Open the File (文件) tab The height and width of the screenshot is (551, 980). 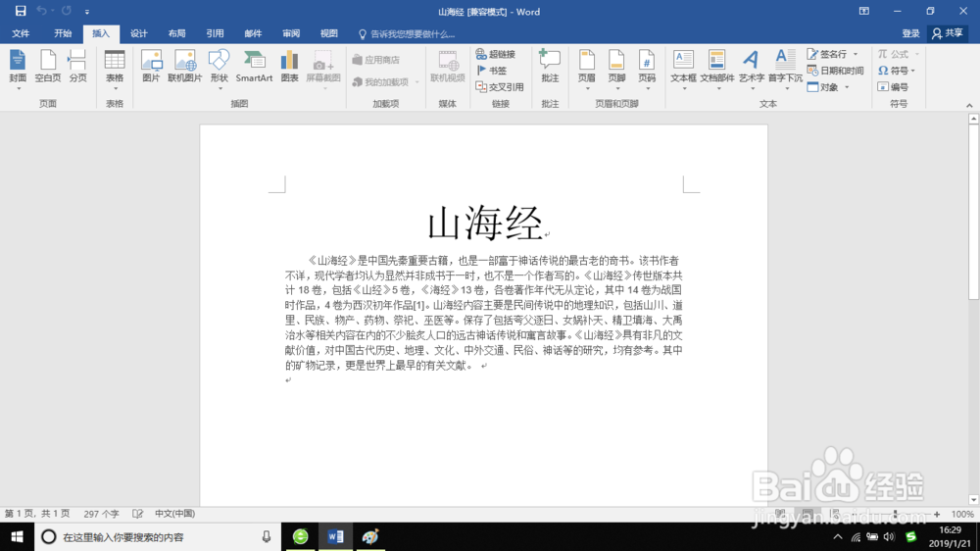coord(21,33)
